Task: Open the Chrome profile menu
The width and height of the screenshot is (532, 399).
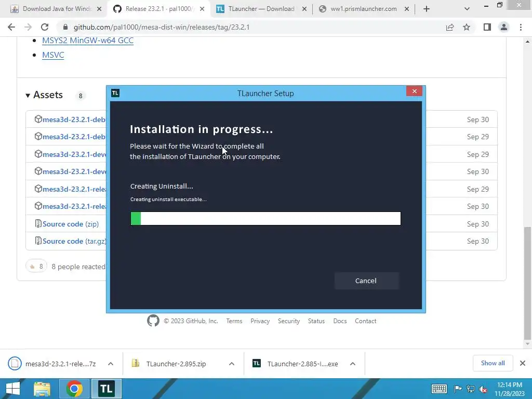Action: (x=504, y=27)
